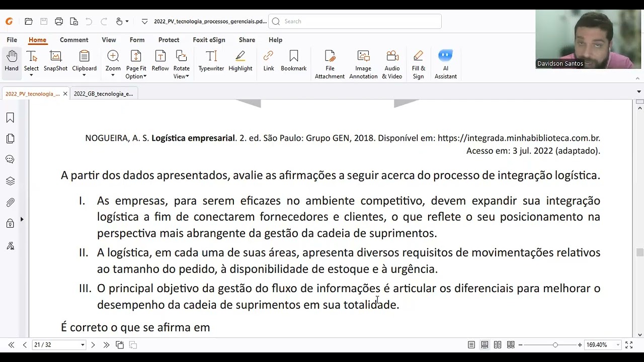Go to the next page
Screen dimensions: 644x362
93,345
